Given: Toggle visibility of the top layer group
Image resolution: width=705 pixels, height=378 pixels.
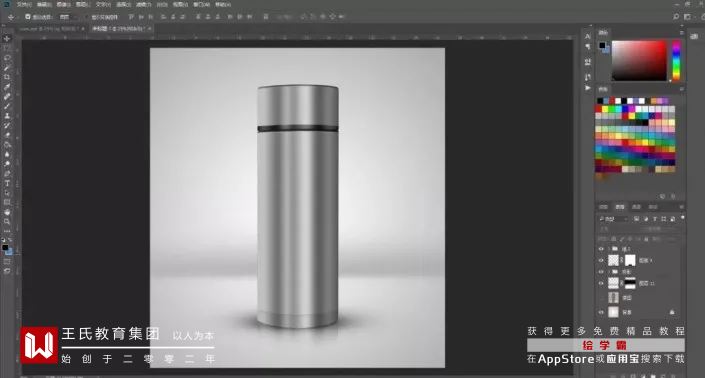Looking at the screenshot, I should pyautogui.click(x=601, y=249).
